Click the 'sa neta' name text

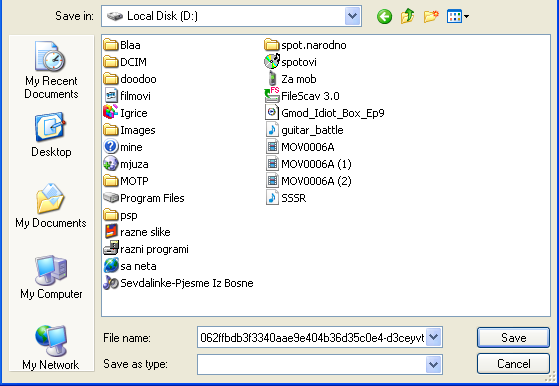[138, 266]
